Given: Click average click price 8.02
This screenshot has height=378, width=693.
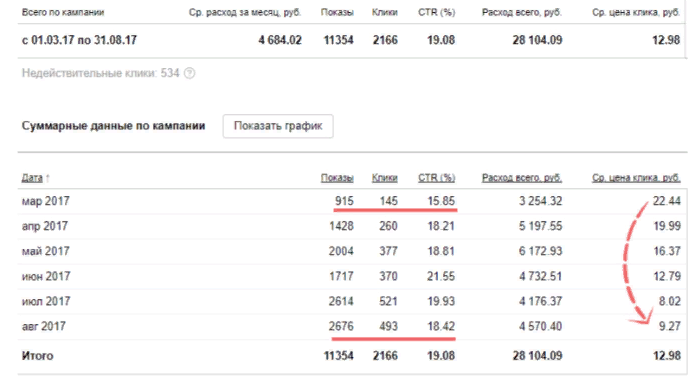Looking at the screenshot, I should [670, 302].
